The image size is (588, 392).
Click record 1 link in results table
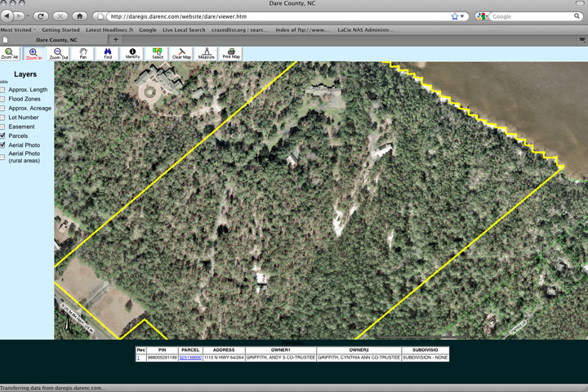(x=138, y=358)
